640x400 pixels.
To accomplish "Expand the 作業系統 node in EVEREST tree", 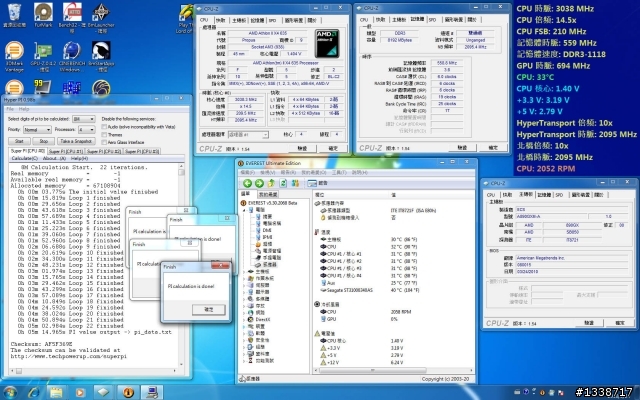I will pyautogui.click(x=245, y=278).
